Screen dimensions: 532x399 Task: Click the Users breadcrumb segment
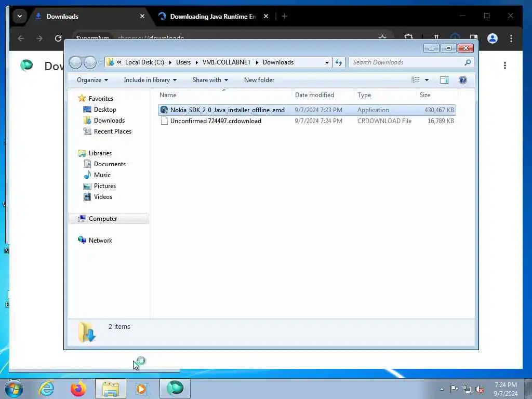coord(183,62)
